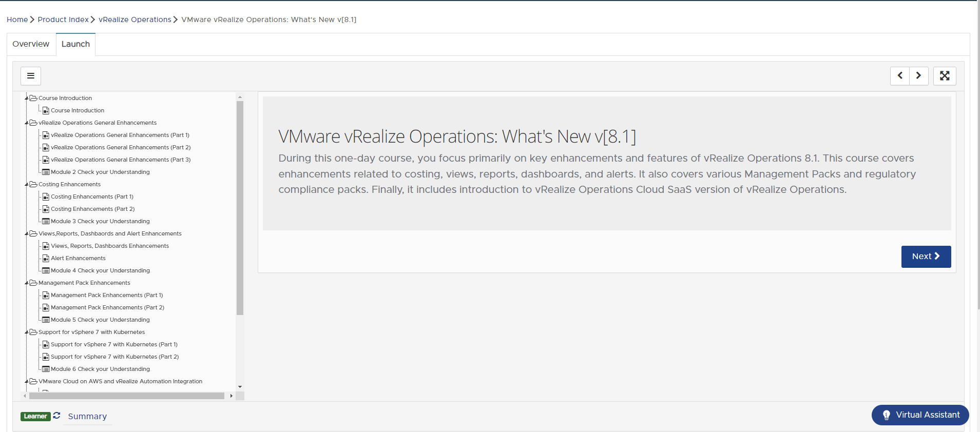The image size is (980, 432).
Task: Click horizontal scrollbar thumb of course outline
Action: 127,396
